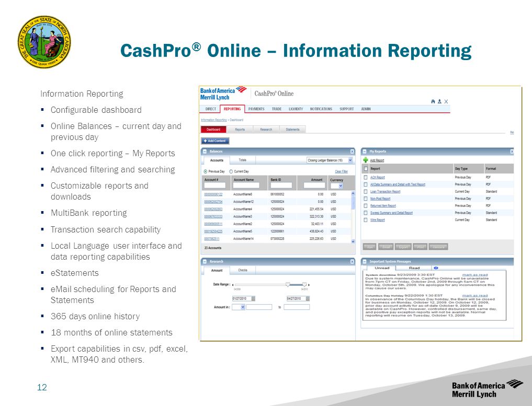Switch to the Research sub-tab
Image resolution: width=532 pixels, height=406 pixels.
click(266, 130)
